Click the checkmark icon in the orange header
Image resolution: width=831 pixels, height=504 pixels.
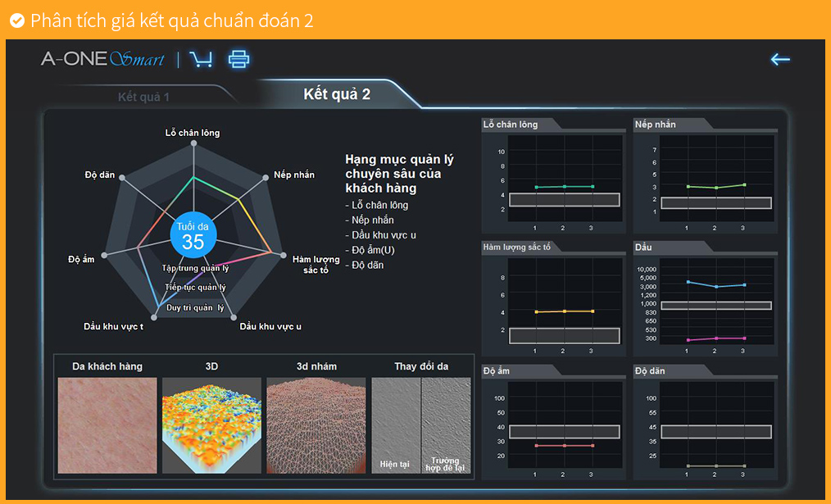click(x=17, y=20)
